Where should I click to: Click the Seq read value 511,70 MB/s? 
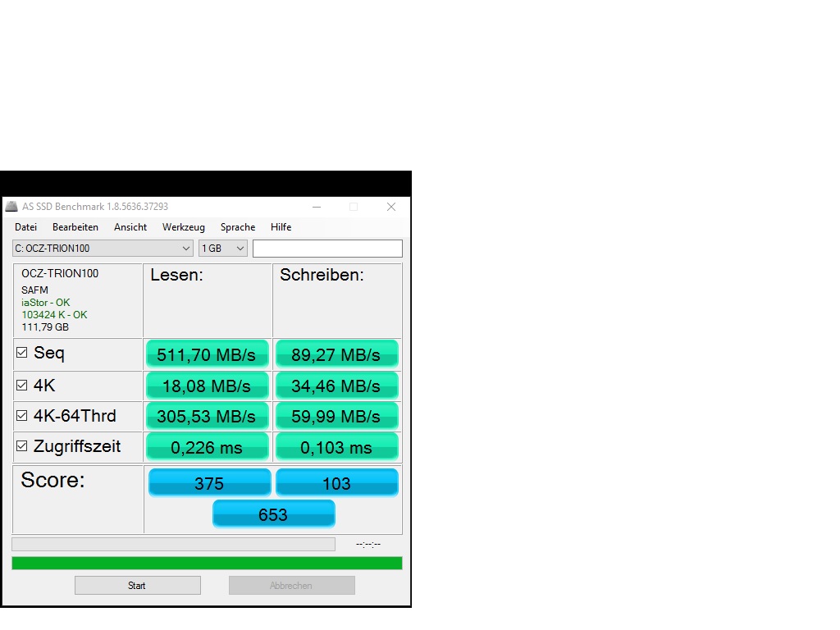pos(207,354)
